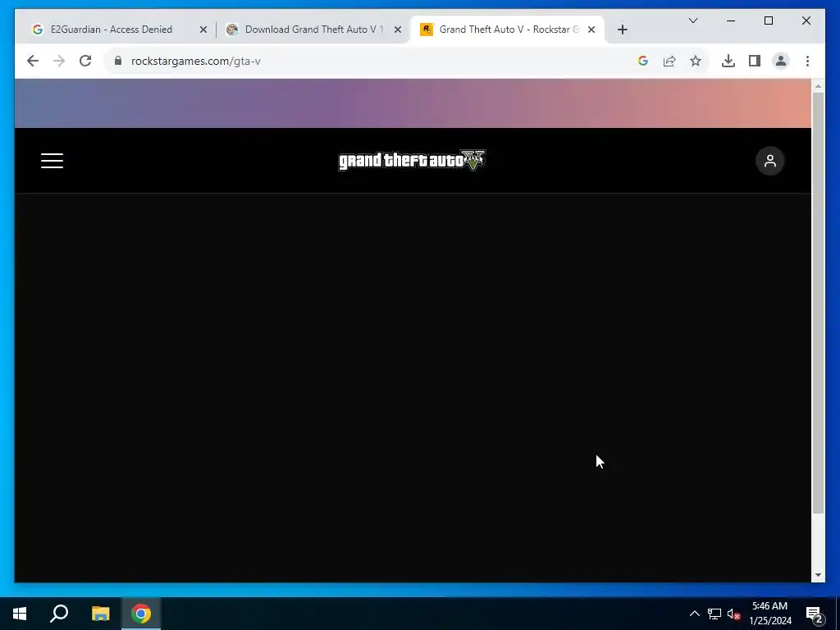840x630 pixels.
Task: Open Chrome downloads icon
Action: tap(728, 61)
